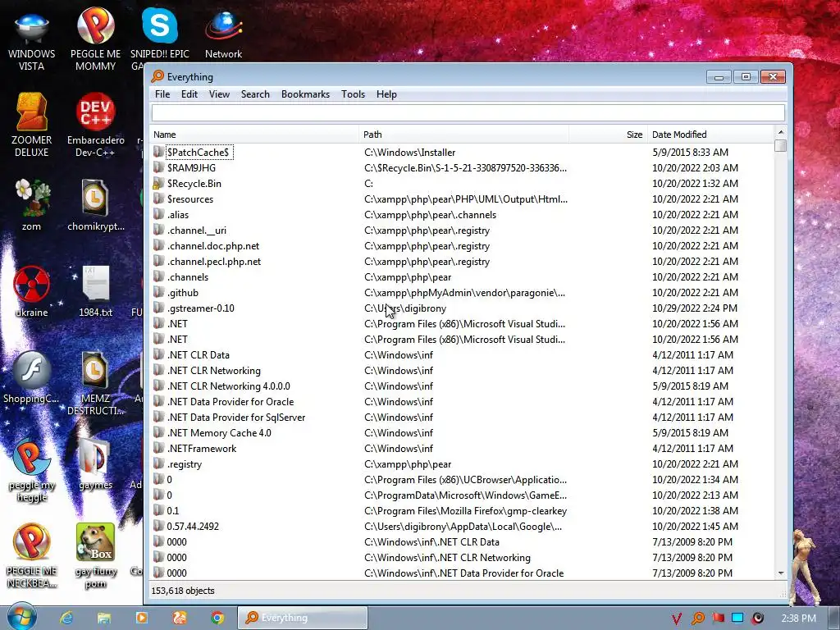Select the MEMZ DESTRUCTI desktop icon
This screenshot has width=840, height=630.
[x=95, y=383]
